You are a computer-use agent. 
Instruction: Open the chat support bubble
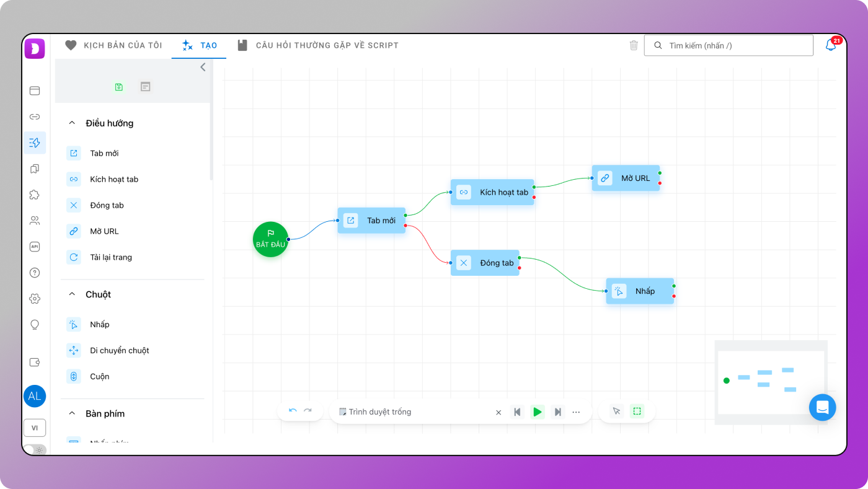822,407
